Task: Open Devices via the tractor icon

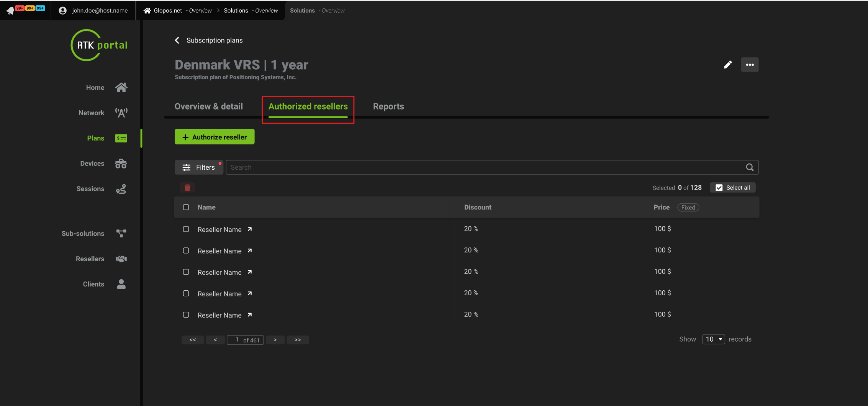Action: pos(121,164)
